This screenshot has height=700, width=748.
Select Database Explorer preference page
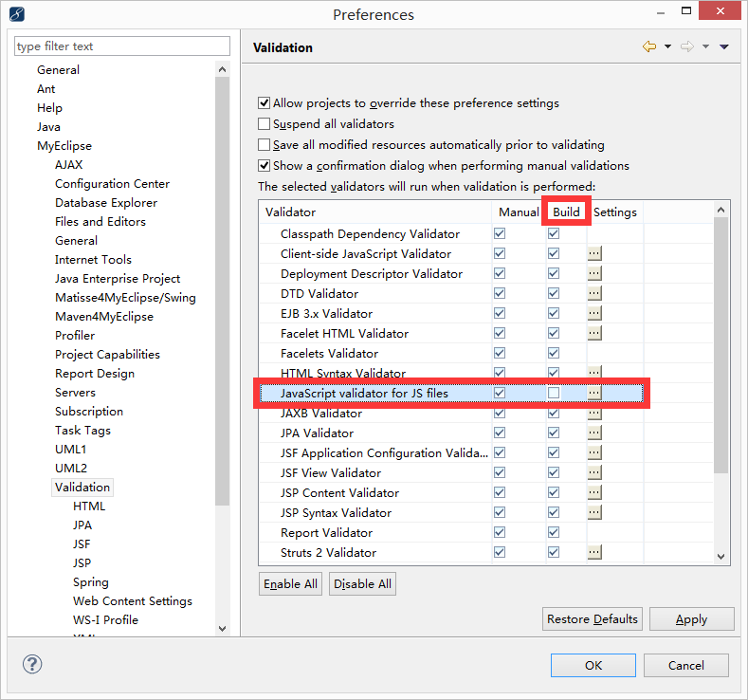click(106, 203)
